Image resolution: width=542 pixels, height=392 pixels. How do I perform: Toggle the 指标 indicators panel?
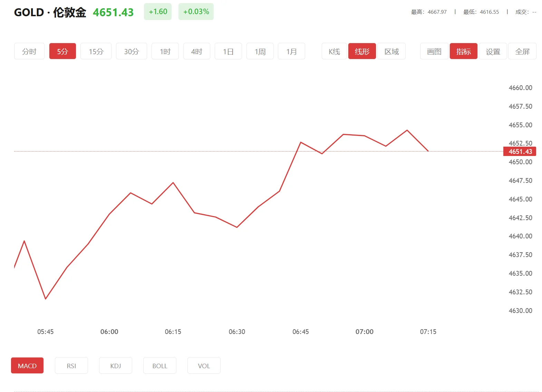[x=463, y=51]
